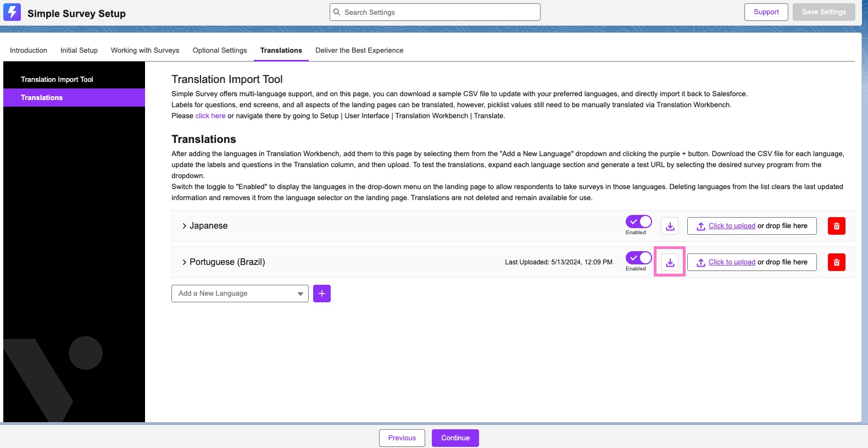Switch to the Introduction tab
Screen dimensions: 868x448
pyautogui.click(x=29, y=51)
